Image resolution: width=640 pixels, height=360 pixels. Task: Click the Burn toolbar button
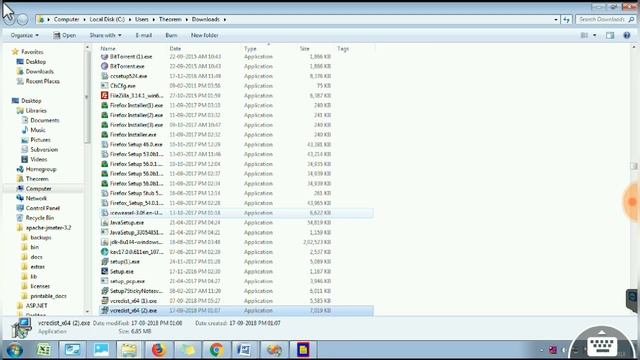pyautogui.click(x=171, y=36)
